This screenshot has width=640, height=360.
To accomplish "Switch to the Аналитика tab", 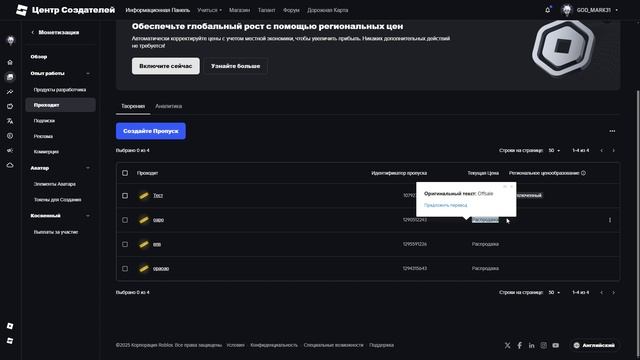I will point(169,106).
